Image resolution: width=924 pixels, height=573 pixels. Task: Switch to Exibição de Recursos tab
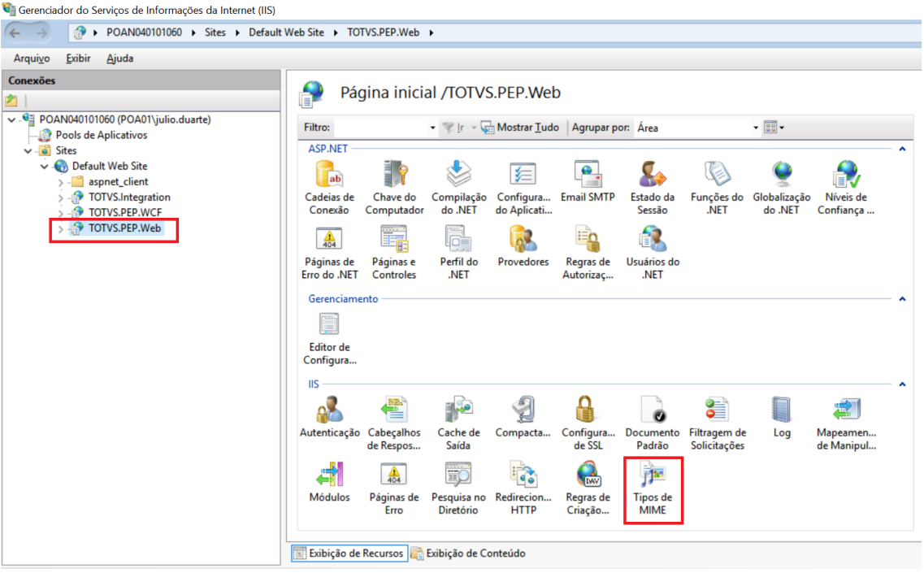click(349, 553)
